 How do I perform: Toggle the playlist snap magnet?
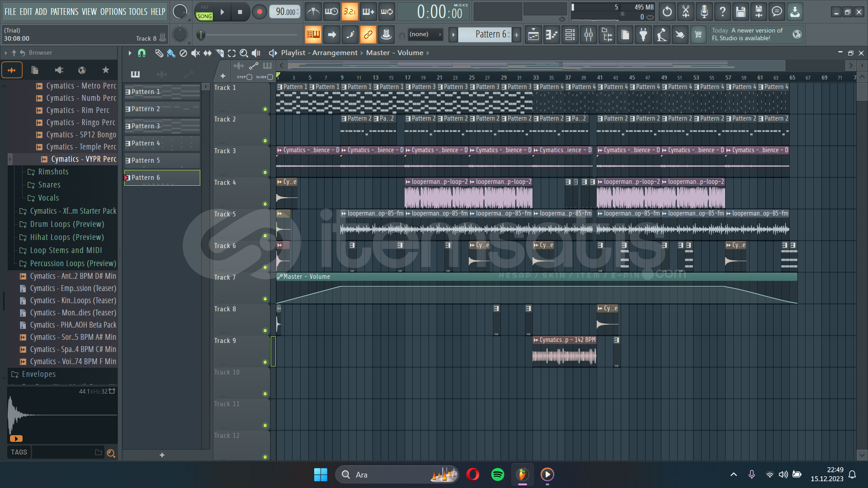[x=142, y=53]
